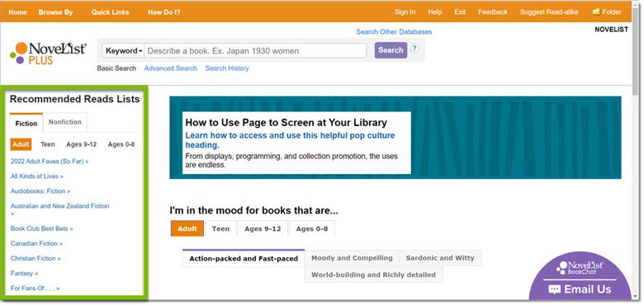This screenshot has width=644, height=305.
Task: Select the Ages 0-8 mood tab
Action: [312, 229]
